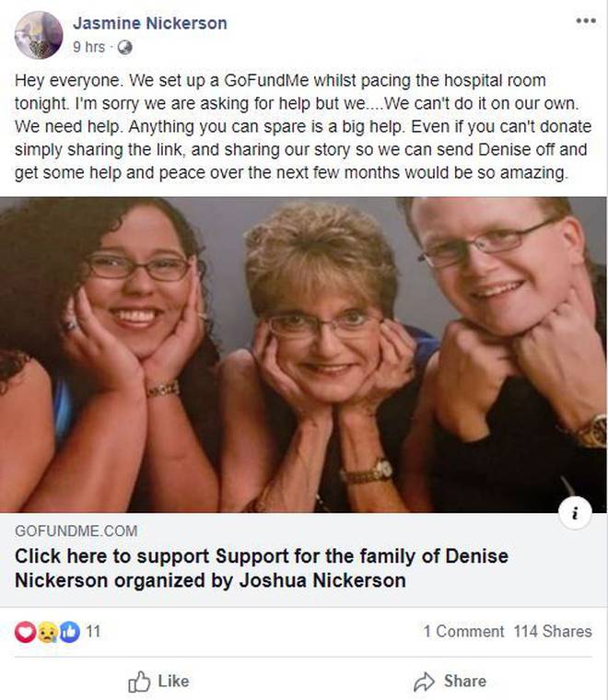This screenshot has width=608, height=700.
Task: Open Jasmine Nickerson's profile picture
Action: (39, 35)
